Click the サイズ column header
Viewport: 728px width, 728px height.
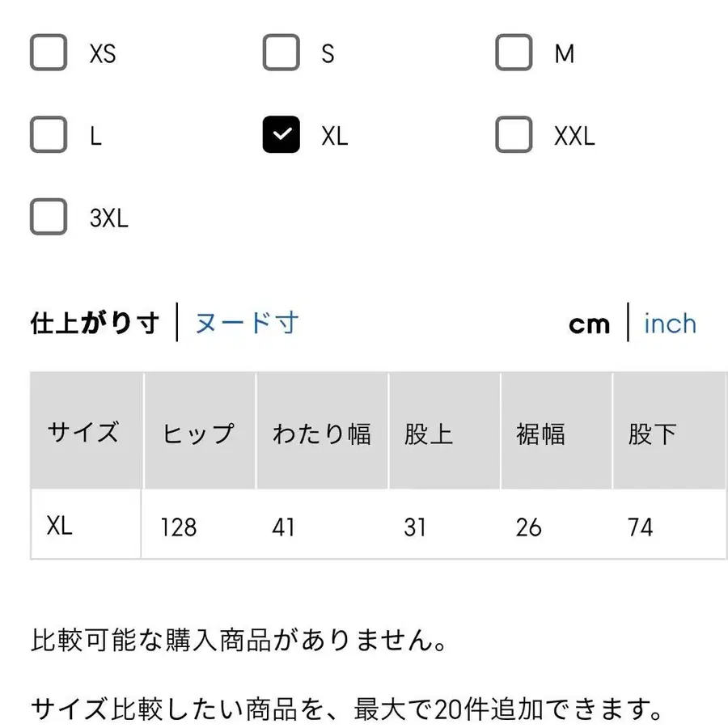[x=84, y=432]
